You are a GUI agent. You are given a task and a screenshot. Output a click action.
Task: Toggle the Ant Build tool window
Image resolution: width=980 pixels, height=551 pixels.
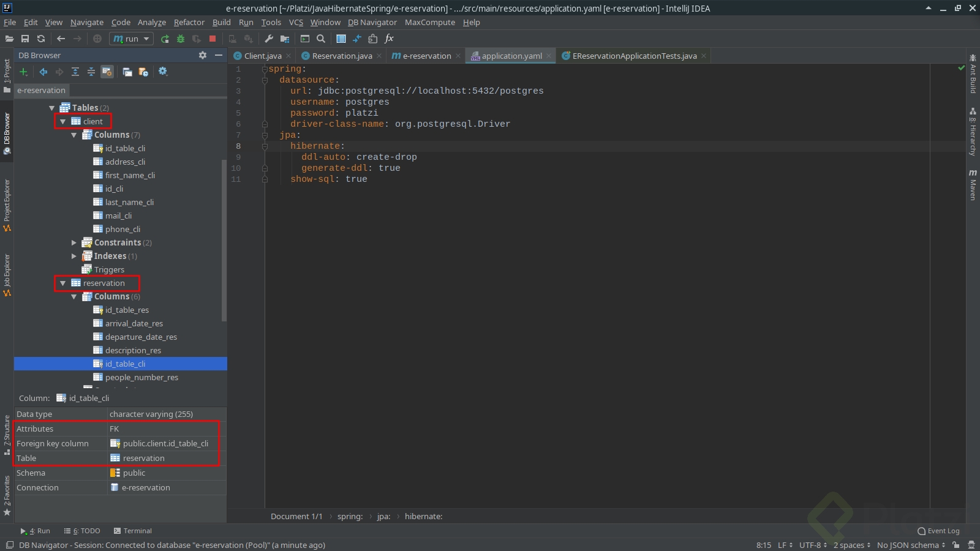[x=973, y=74]
